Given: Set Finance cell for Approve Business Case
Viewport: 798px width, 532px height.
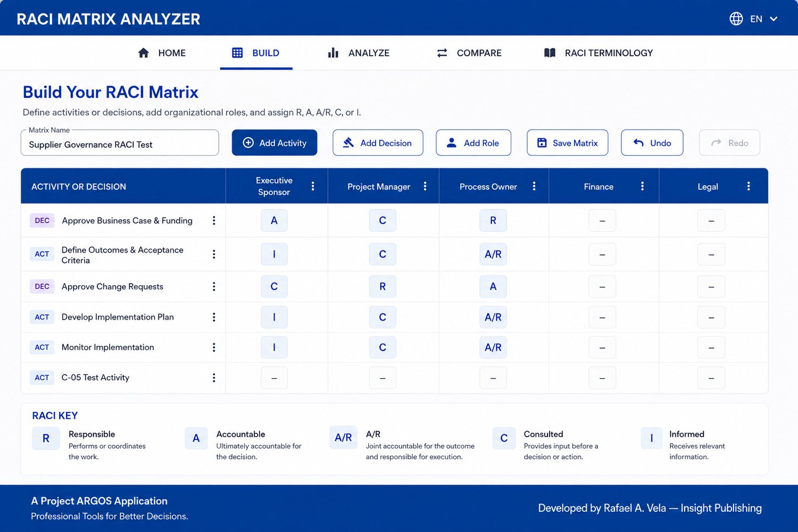Looking at the screenshot, I should point(602,221).
